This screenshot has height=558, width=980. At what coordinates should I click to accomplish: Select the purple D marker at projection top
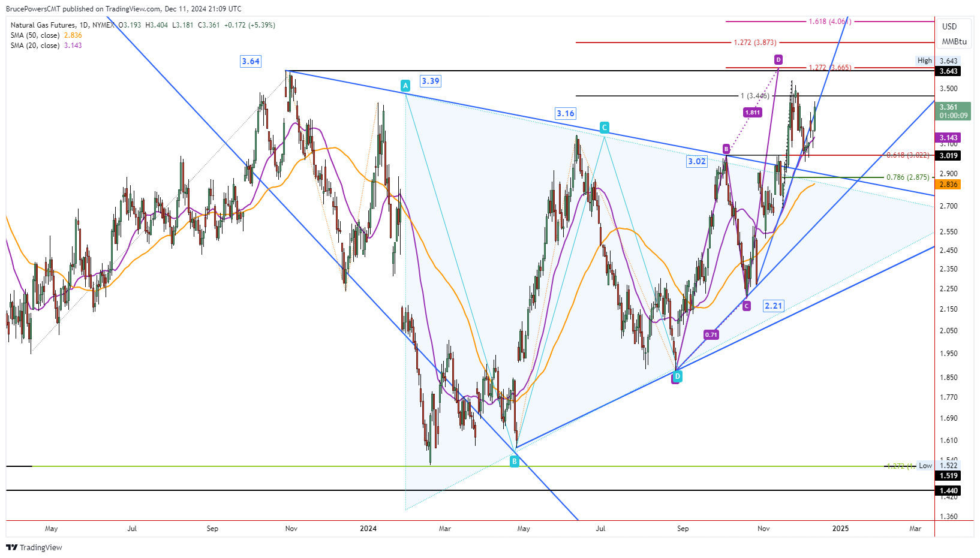click(778, 59)
